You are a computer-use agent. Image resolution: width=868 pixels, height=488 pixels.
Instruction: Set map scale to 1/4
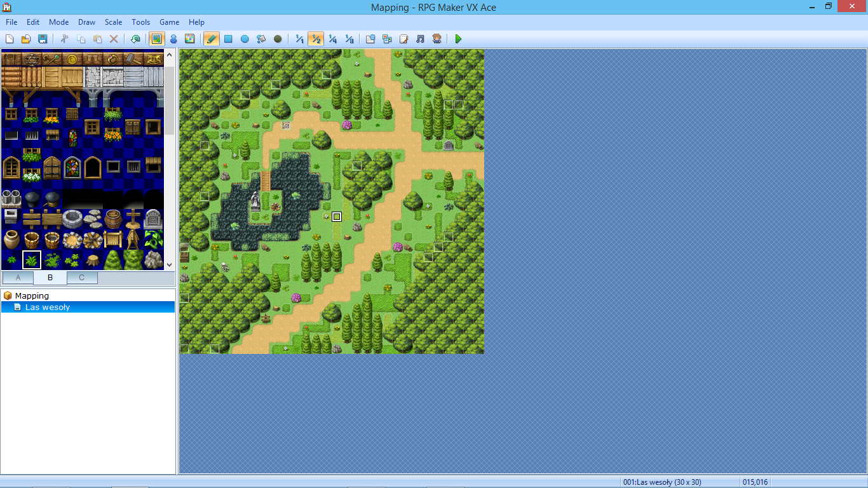pyautogui.click(x=332, y=39)
